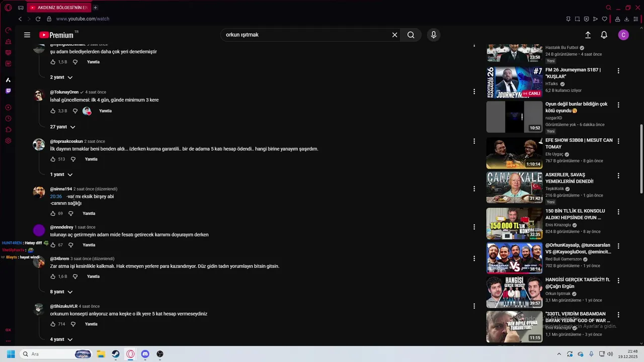
Task: Open Twitch in Opera sidebar
Action: [8, 91]
